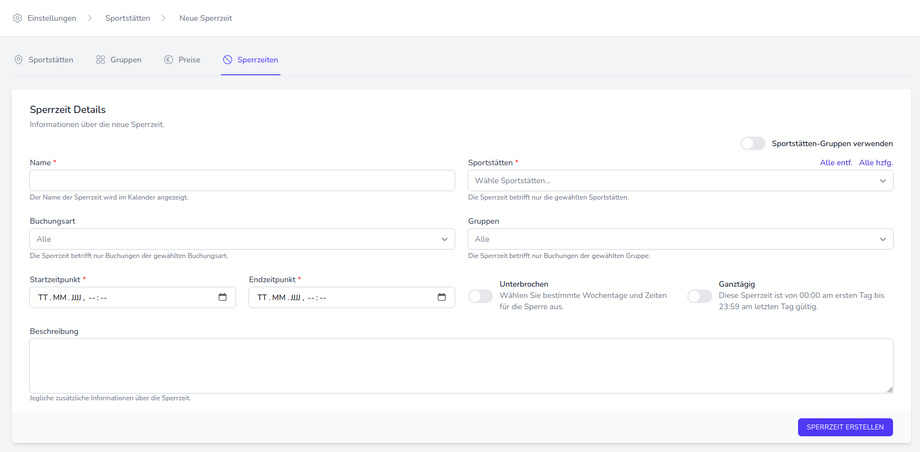The width and height of the screenshot is (920, 452).
Task: Click text 'Informationen über die neue Sperrzeit.'
Action: (97, 124)
